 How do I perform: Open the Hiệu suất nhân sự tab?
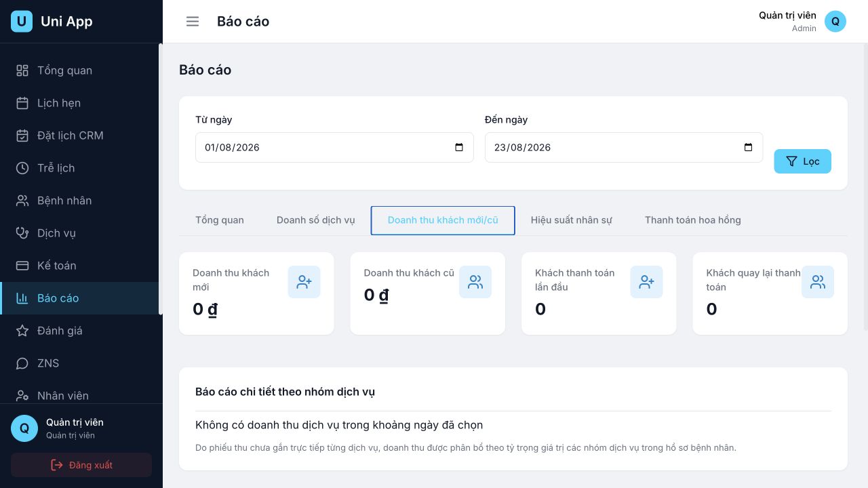tap(572, 220)
